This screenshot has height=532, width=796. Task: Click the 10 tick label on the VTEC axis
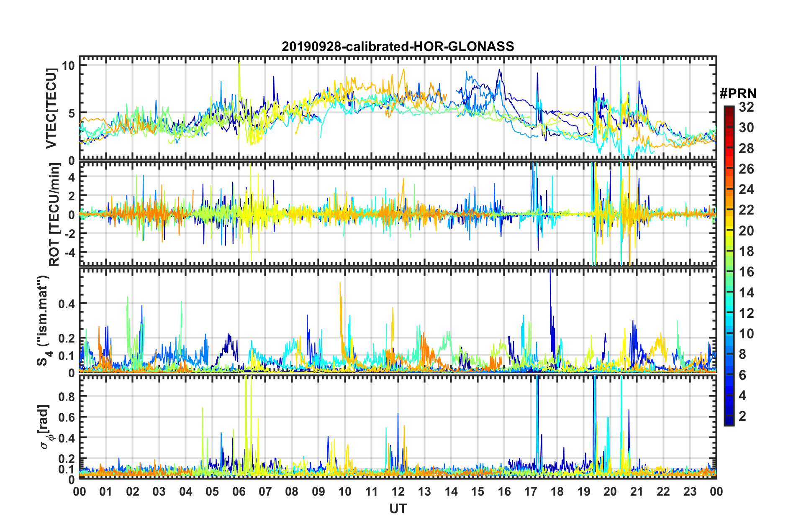click(68, 66)
